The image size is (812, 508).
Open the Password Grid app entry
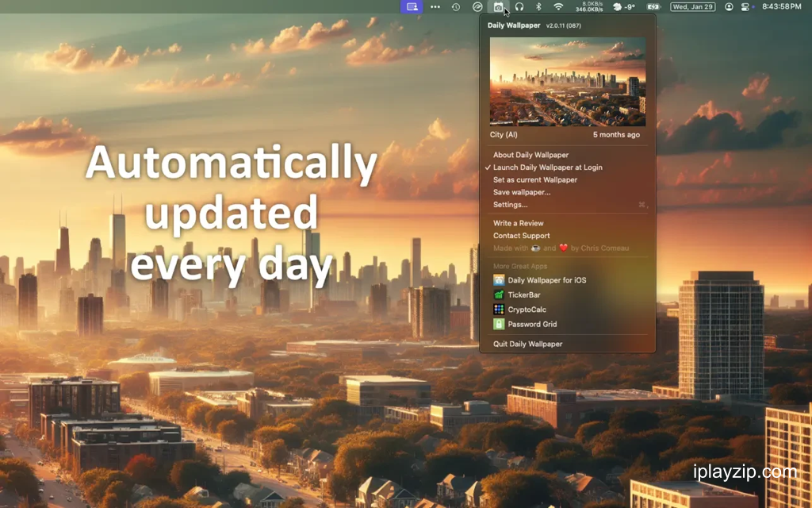[x=568, y=324]
